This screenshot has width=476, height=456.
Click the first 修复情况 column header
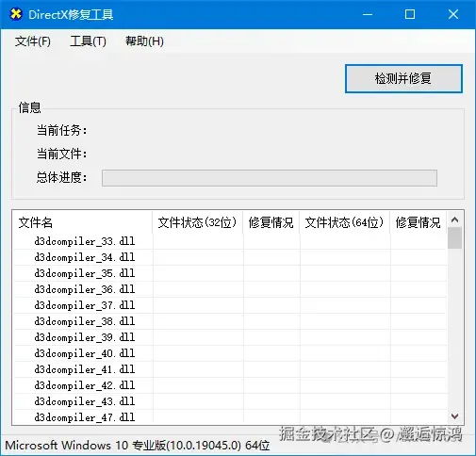pyautogui.click(x=271, y=222)
